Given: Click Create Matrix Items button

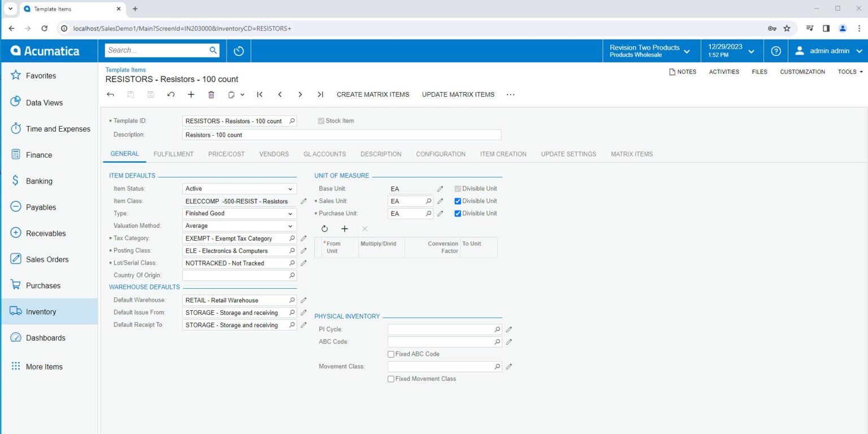Looking at the screenshot, I should (372, 95).
